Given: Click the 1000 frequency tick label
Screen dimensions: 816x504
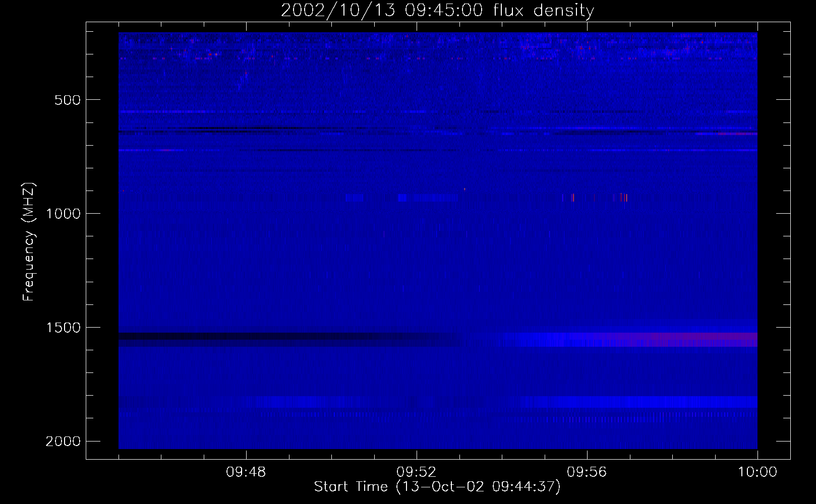Looking at the screenshot, I should 63,214.
